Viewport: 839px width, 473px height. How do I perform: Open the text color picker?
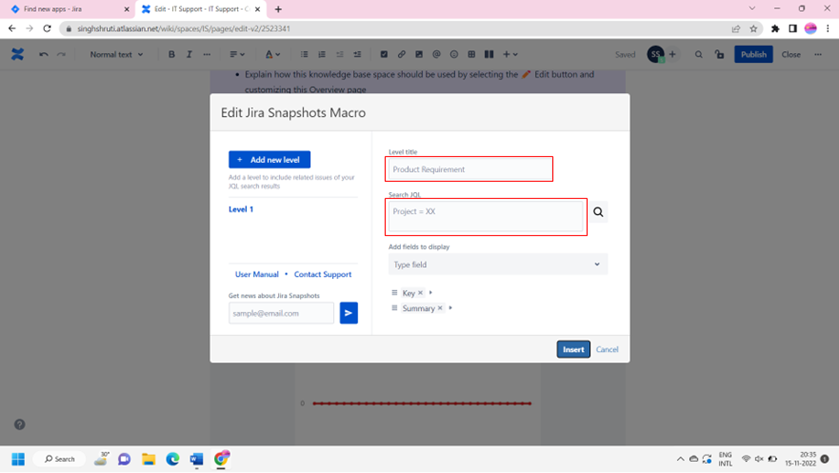pyautogui.click(x=272, y=54)
